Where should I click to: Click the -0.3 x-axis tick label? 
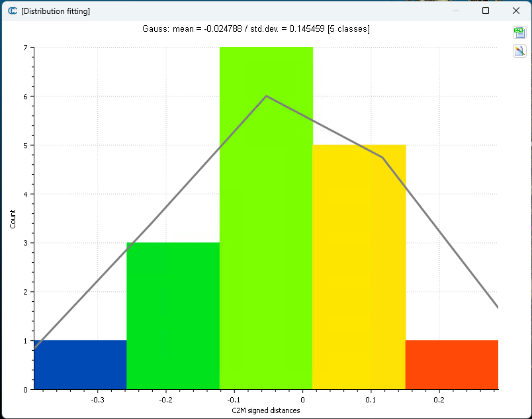(x=97, y=400)
